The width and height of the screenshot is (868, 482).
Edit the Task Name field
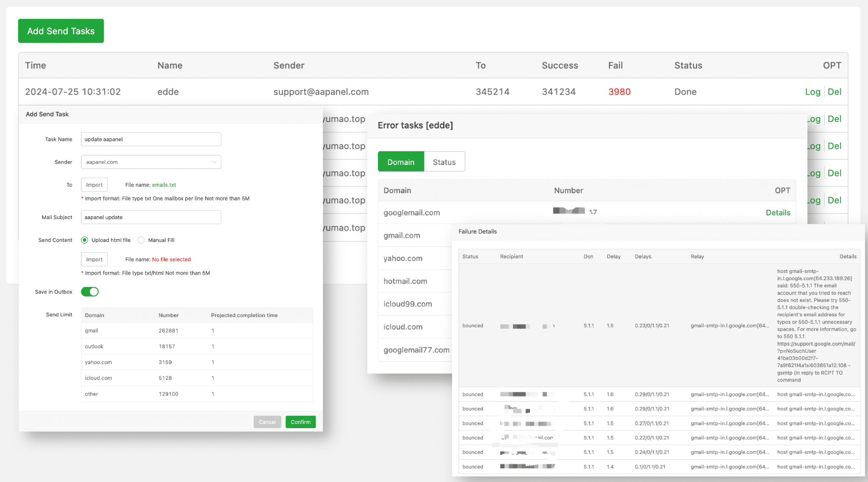tap(151, 139)
